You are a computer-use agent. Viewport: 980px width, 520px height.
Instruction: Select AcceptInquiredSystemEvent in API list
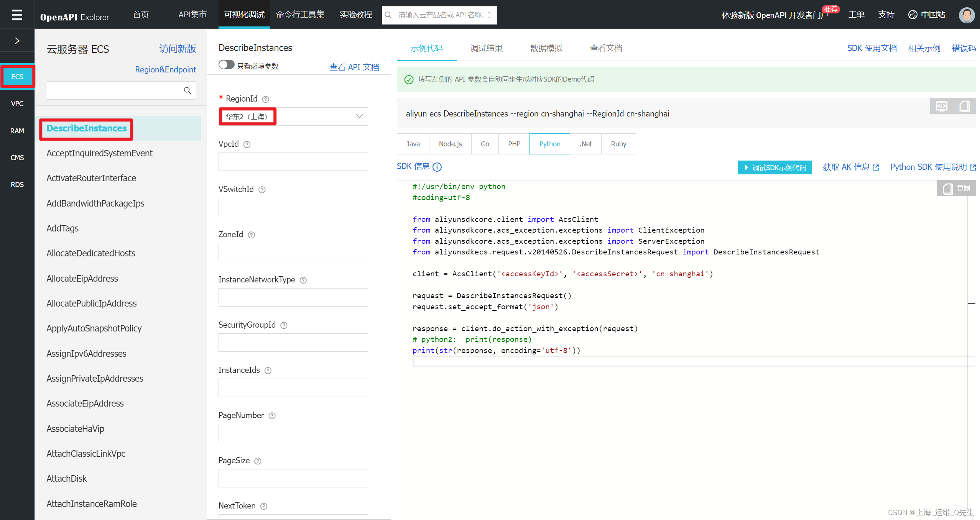[x=99, y=153]
